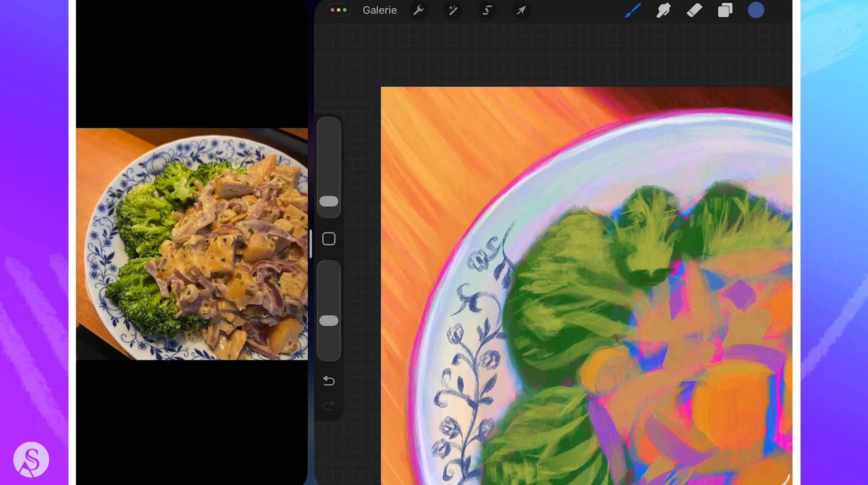The width and height of the screenshot is (868, 485).
Task: Click the round S logo in the corner
Action: (31, 460)
